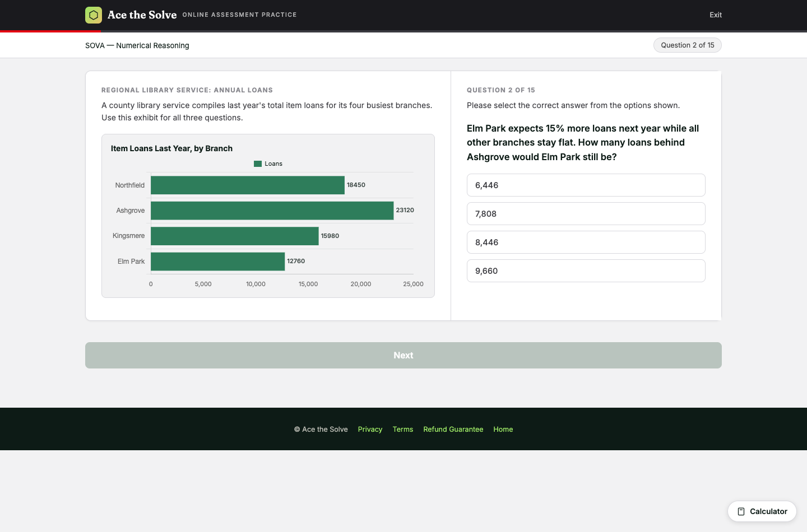Click the 12760 value label

pos(296,261)
